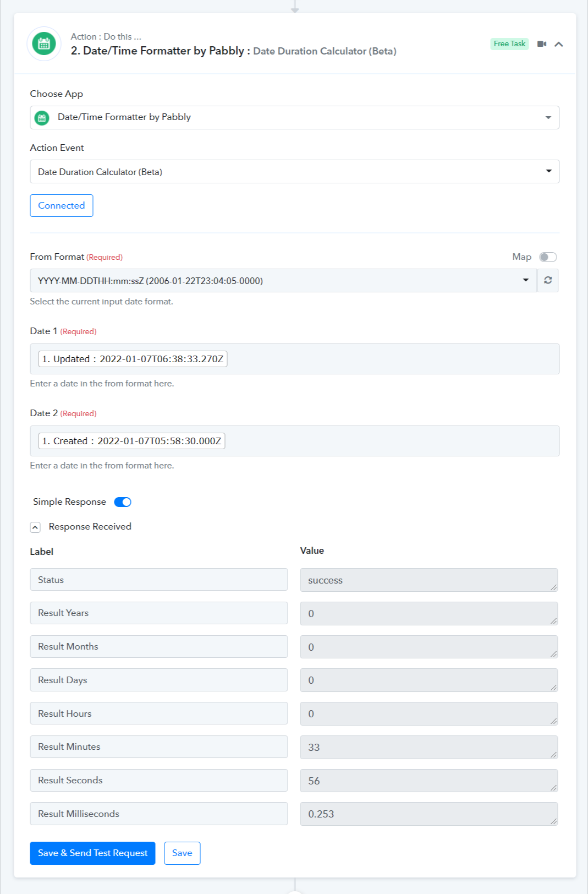The image size is (588, 894).
Task: Click the Result Days value field
Action: point(429,680)
